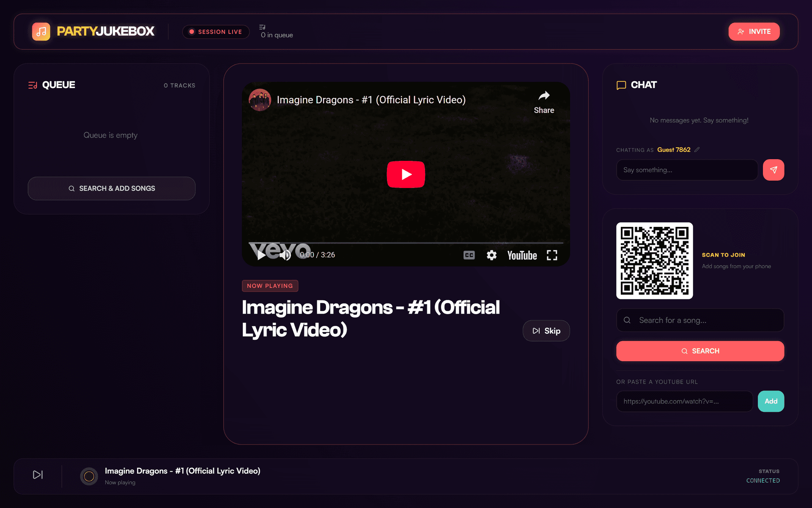
Task: Toggle closed captions in the video player
Action: (468, 255)
